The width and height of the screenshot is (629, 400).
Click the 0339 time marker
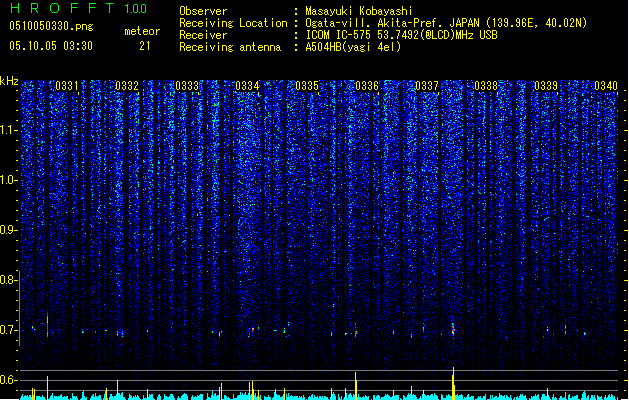546,86
